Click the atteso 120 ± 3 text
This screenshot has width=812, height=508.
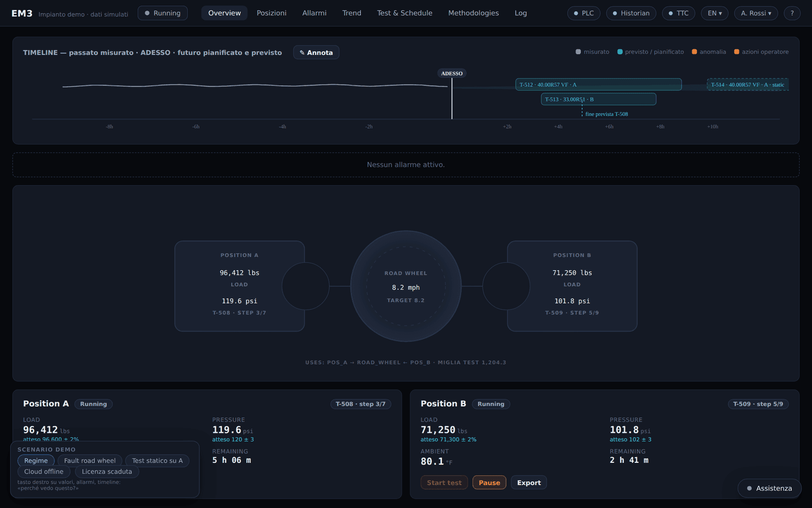pos(233,440)
